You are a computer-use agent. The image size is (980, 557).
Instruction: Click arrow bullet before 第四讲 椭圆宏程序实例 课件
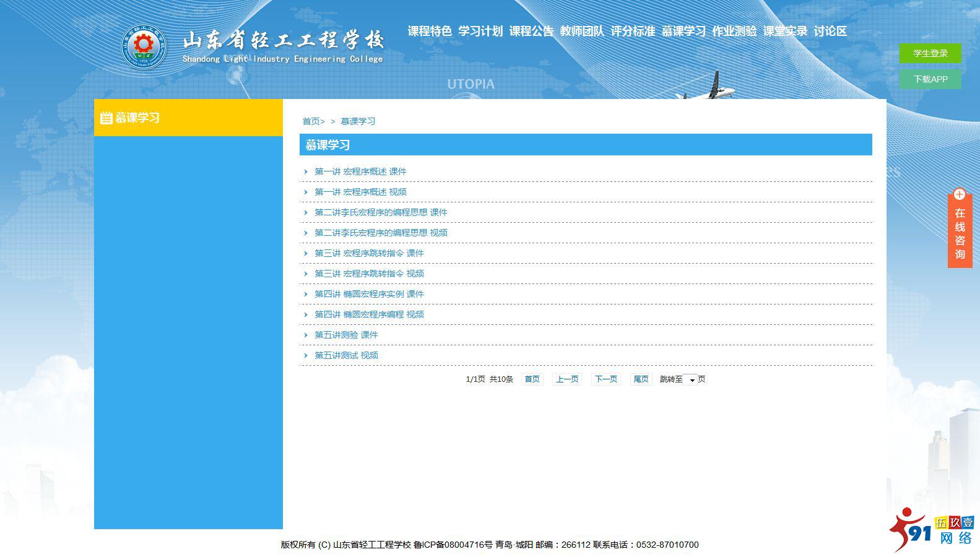pyautogui.click(x=306, y=294)
